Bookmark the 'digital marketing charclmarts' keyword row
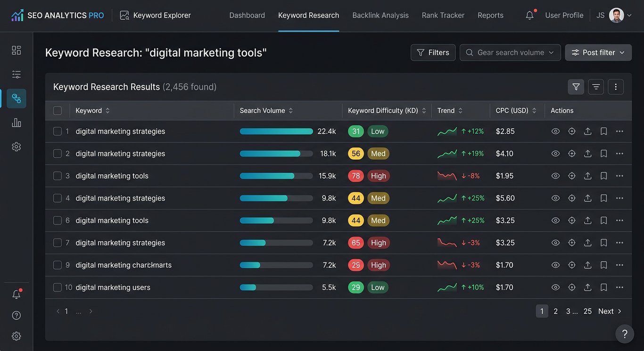Image resolution: width=644 pixels, height=351 pixels. pos(603,265)
